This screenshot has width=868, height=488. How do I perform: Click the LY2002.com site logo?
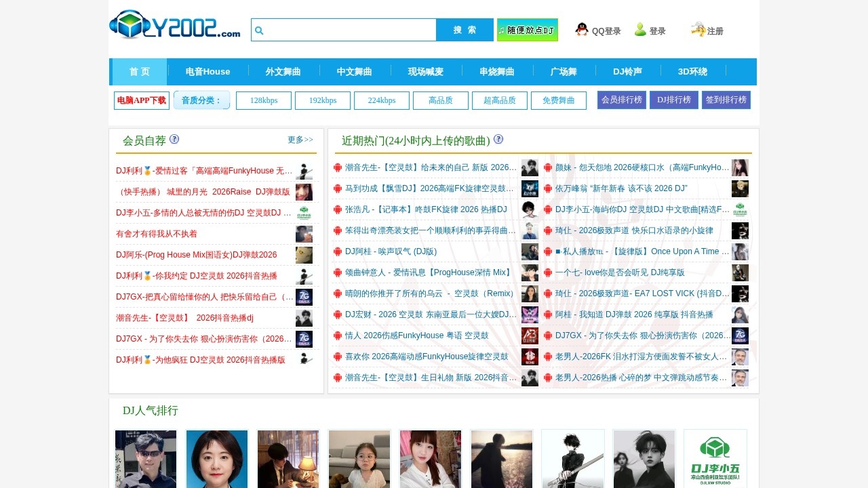point(175,25)
